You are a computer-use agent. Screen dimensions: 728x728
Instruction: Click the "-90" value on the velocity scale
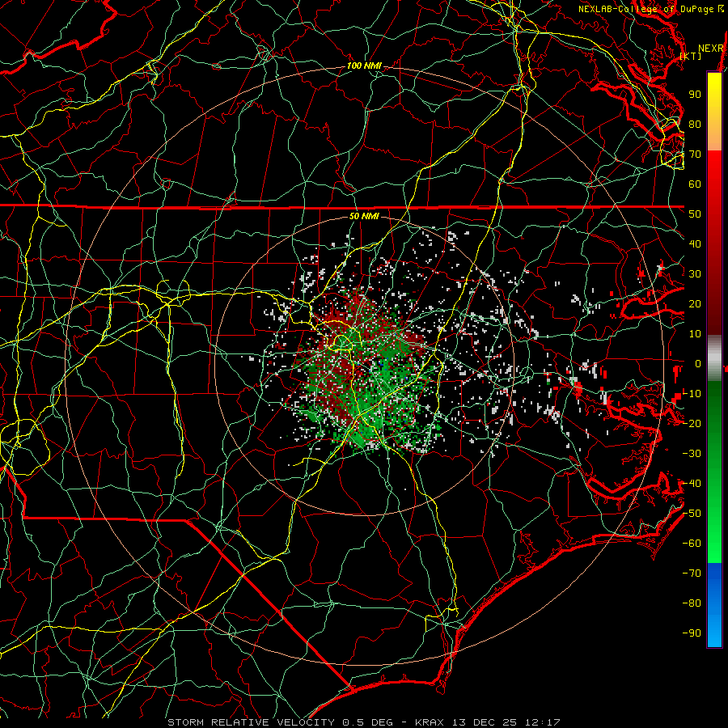692,633
